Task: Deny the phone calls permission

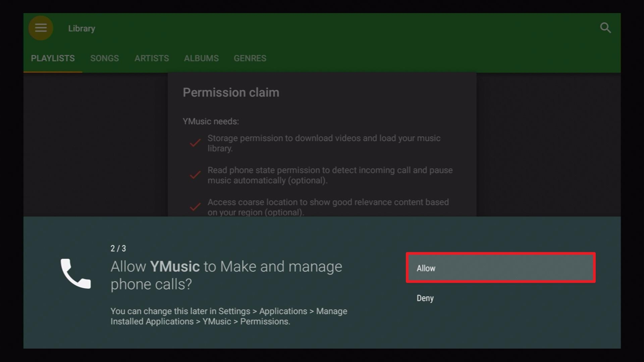Action: pyautogui.click(x=501, y=298)
